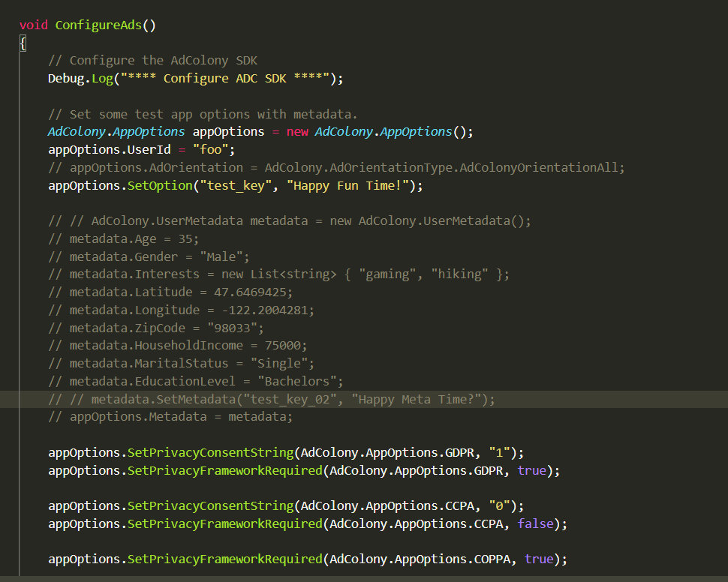This screenshot has width=728, height=582.
Task: Click AdColony.AppOptions.COPPA argument
Action: pos(420,559)
